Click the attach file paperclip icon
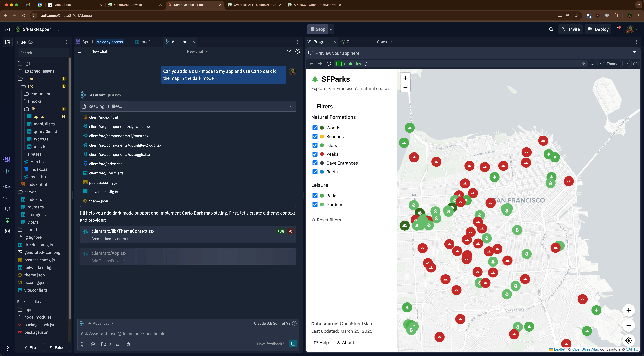Viewport: 644px width, 356px height. (x=83, y=344)
